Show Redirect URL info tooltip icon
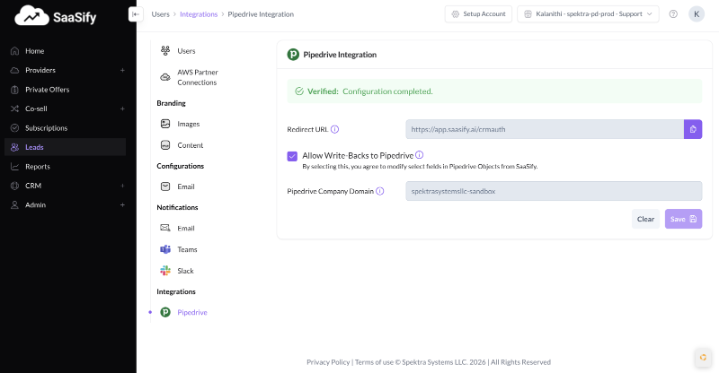 335,130
